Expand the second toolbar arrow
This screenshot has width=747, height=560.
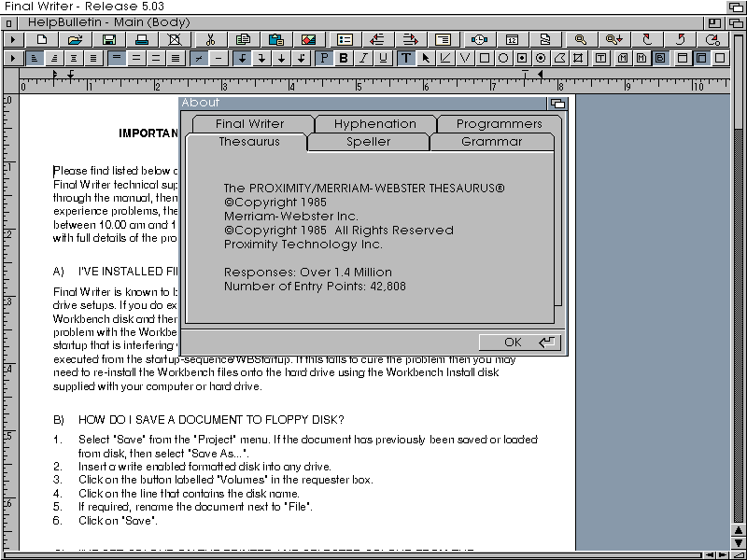coord(13,58)
